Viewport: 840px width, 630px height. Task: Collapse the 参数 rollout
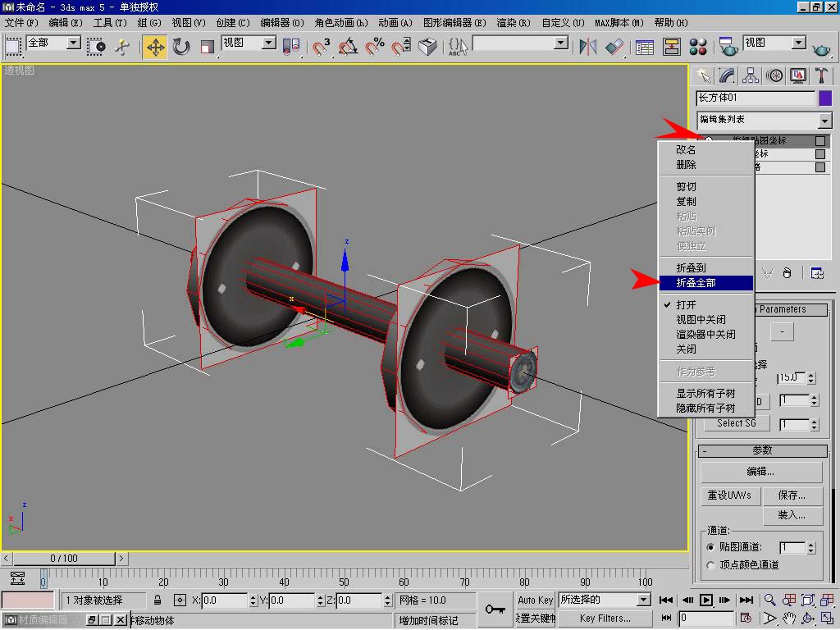point(763,450)
